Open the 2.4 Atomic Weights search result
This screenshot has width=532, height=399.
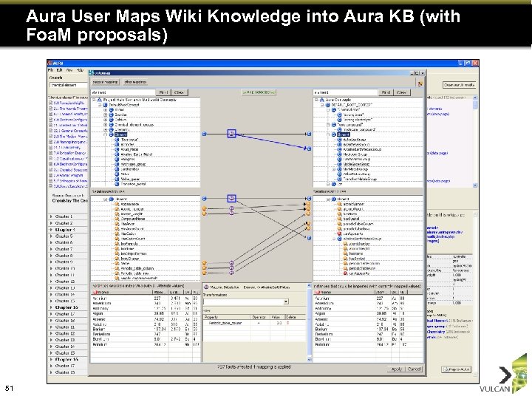pos(68,175)
